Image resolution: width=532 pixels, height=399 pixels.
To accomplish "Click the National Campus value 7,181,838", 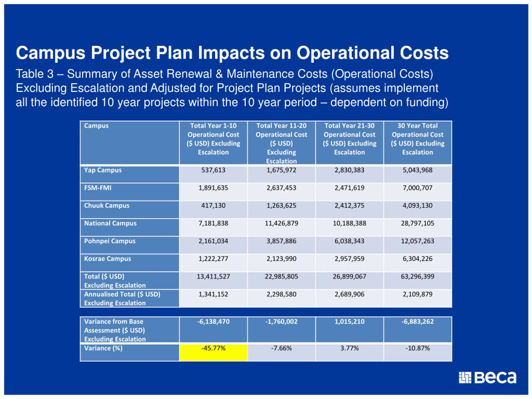I will 213,223.
